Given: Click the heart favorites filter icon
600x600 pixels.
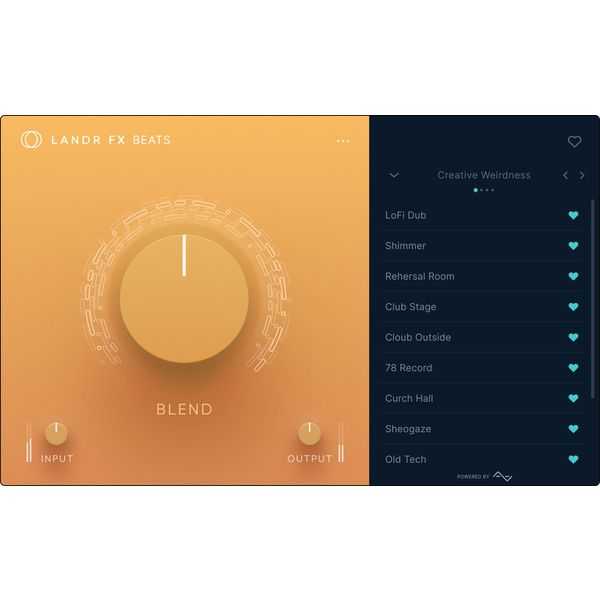Looking at the screenshot, I should click(x=574, y=142).
